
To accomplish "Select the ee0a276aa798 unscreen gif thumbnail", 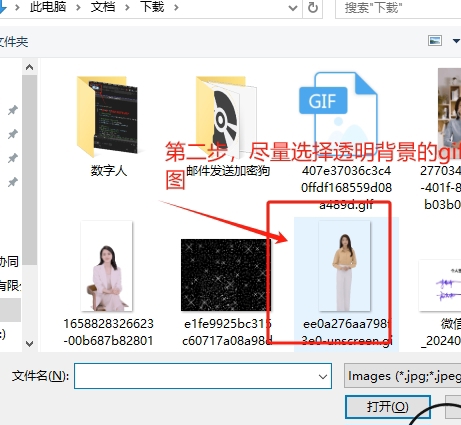I will (x=344, y=266).
